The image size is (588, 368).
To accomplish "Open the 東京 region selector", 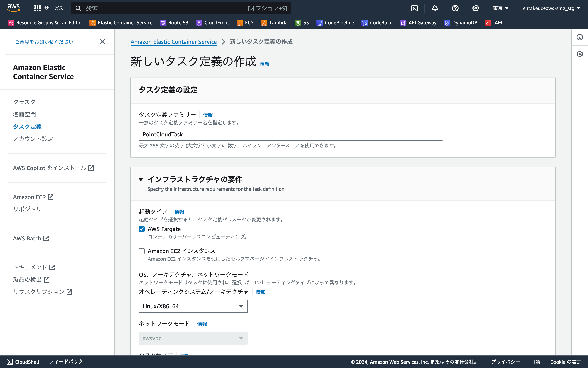I will [501, 8].
